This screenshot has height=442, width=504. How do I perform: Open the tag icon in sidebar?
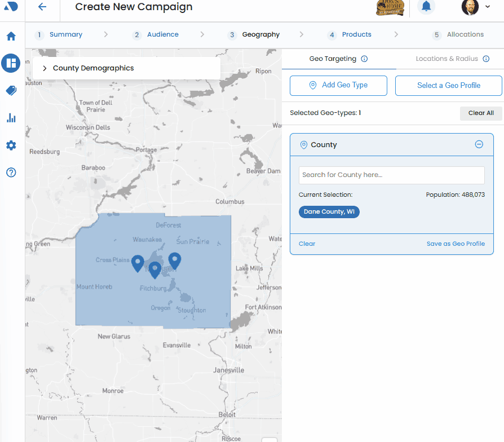(x=11, y=90)
